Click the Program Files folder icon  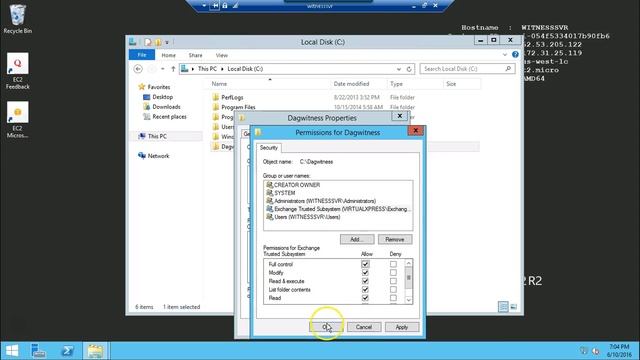click(216, 107)
